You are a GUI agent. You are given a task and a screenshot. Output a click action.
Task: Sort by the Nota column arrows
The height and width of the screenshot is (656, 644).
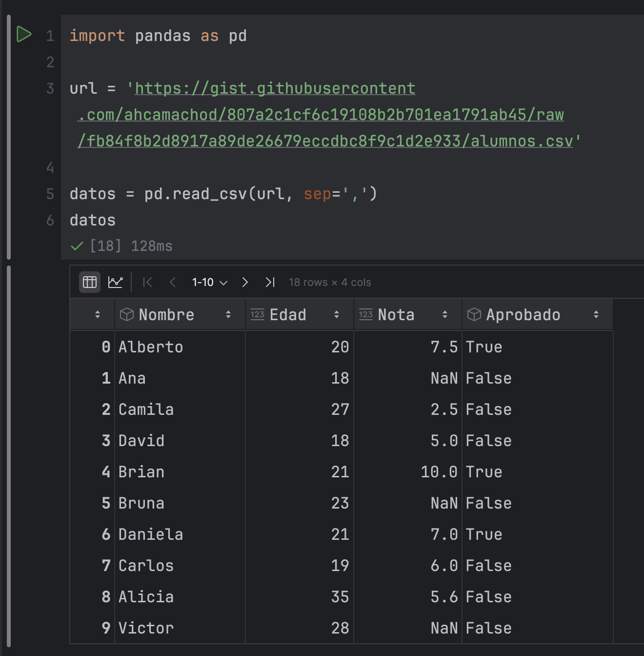pos(445,314)
